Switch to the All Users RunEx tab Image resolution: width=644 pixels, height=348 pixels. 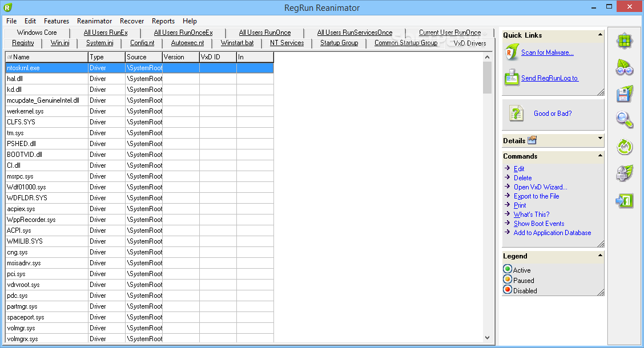click(106, 33)
